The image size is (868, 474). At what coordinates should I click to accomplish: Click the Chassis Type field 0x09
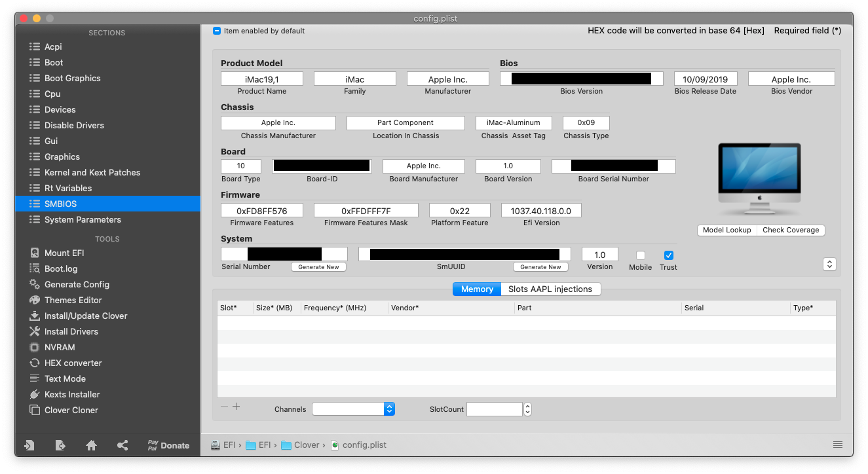pyautogui.click(x=586, y=122)
